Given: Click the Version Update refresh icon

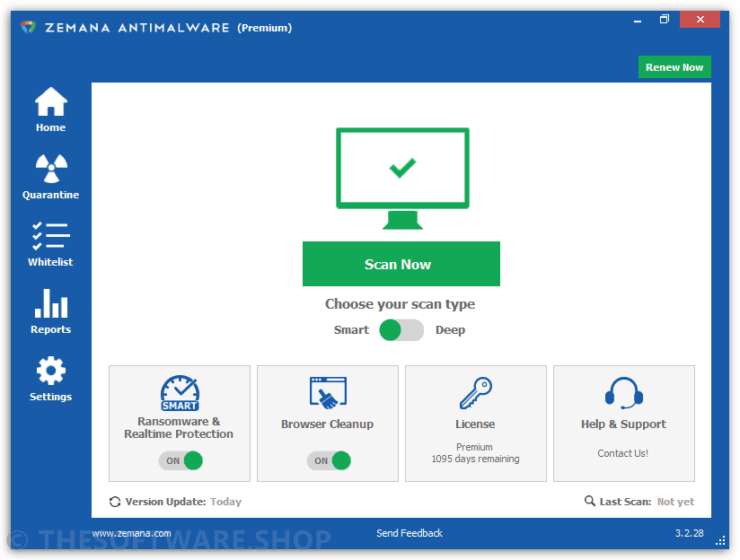Looking at the screenshot, I should (115, 502).
